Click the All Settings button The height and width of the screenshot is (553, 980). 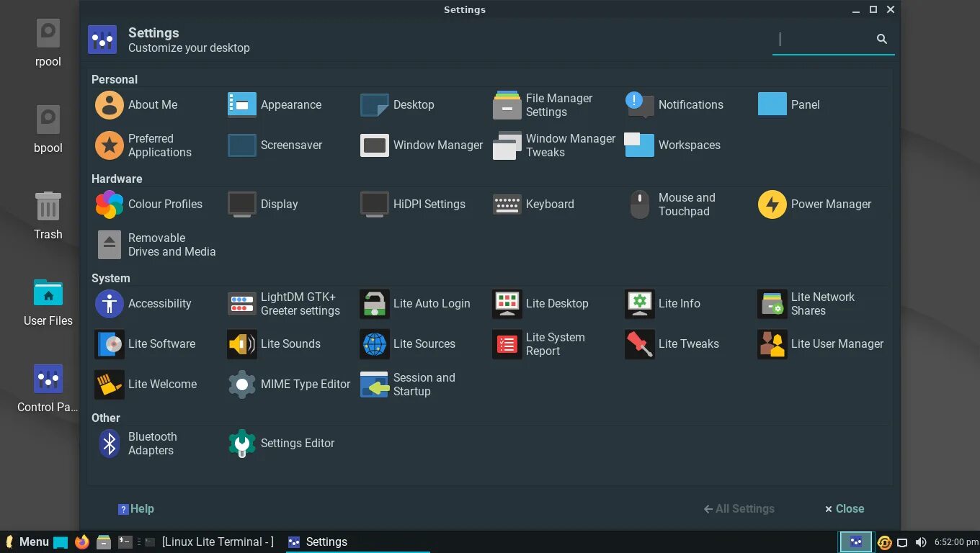(x=739, y=509)
